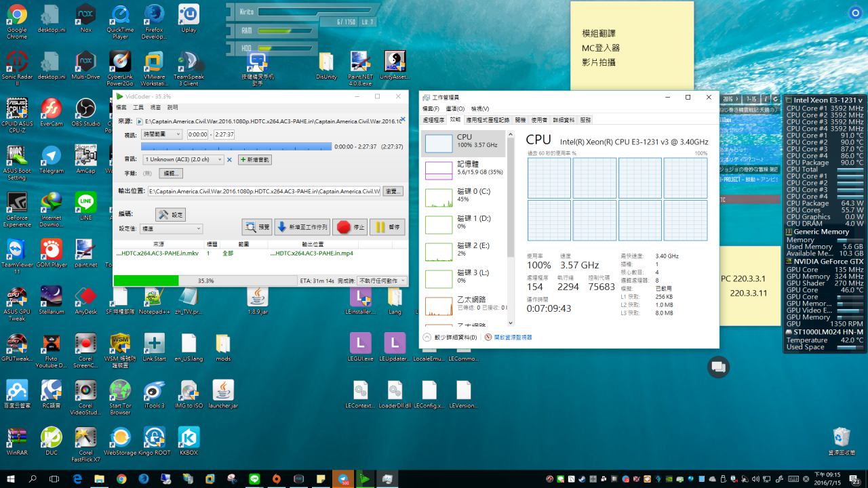Open encoding settings with the hammer icon
Viewport: 868px width, 488px height.
170,214
